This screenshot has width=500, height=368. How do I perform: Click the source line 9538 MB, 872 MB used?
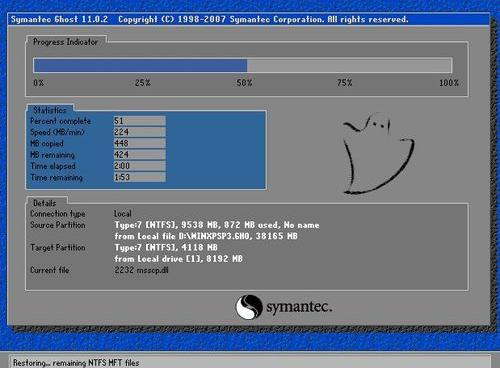[217, 225]
